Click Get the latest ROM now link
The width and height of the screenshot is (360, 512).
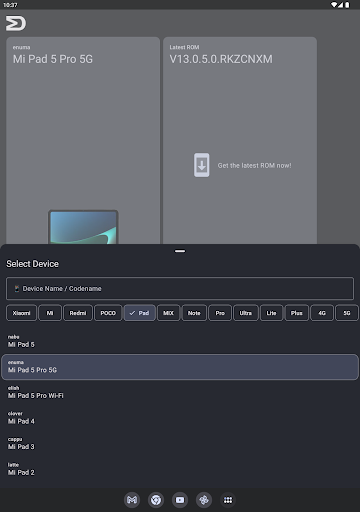point(254,165)
